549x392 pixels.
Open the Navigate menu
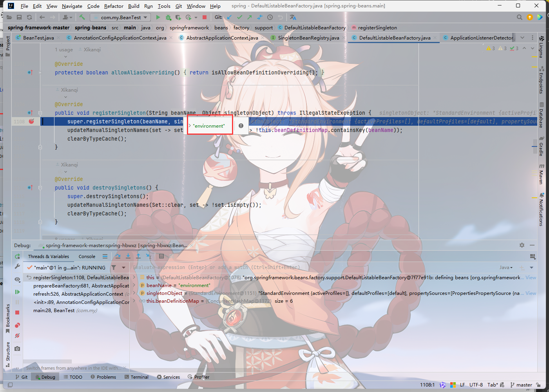[x=72, y=6]
